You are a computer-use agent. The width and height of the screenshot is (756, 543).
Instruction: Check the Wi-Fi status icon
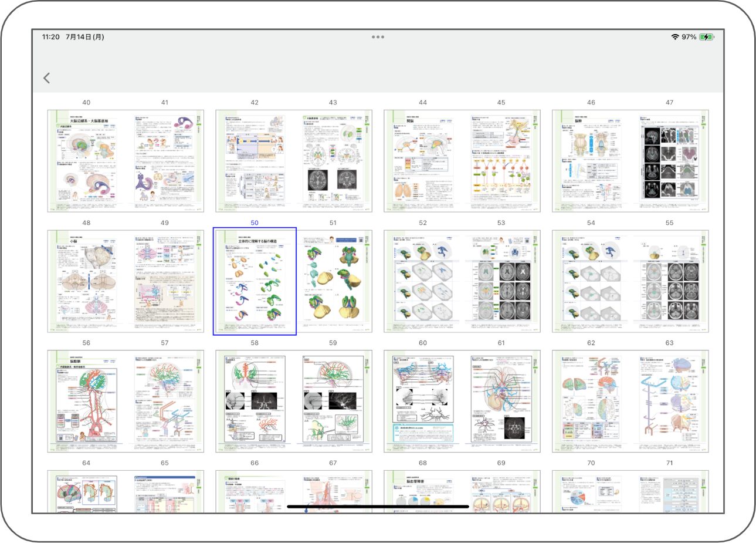(x=675, y=37)
